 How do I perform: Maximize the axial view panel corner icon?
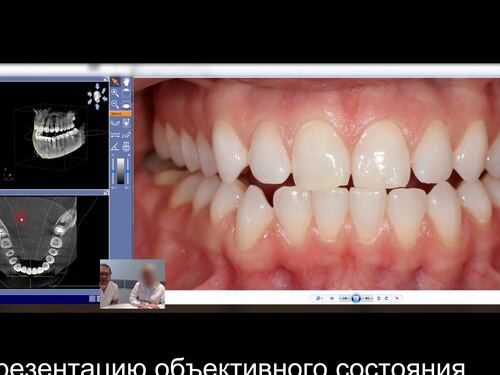click(106, 193)
